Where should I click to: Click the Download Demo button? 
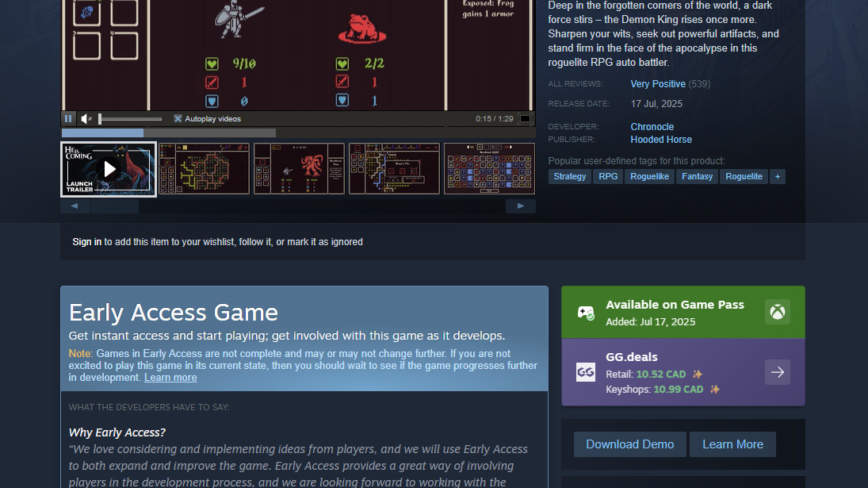tap(630, 444)
